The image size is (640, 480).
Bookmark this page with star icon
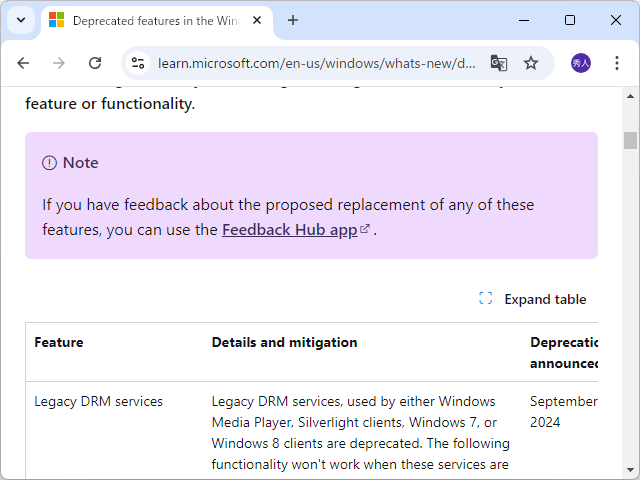click(x=531, y=63)
